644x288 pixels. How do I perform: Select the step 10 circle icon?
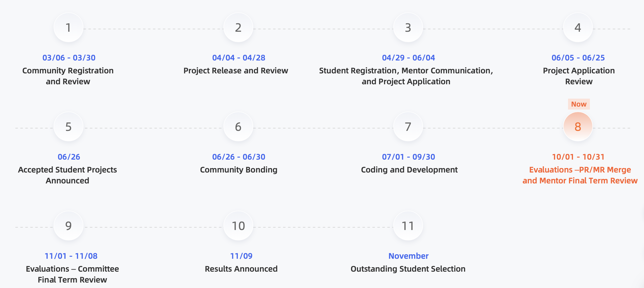[238, 226]
